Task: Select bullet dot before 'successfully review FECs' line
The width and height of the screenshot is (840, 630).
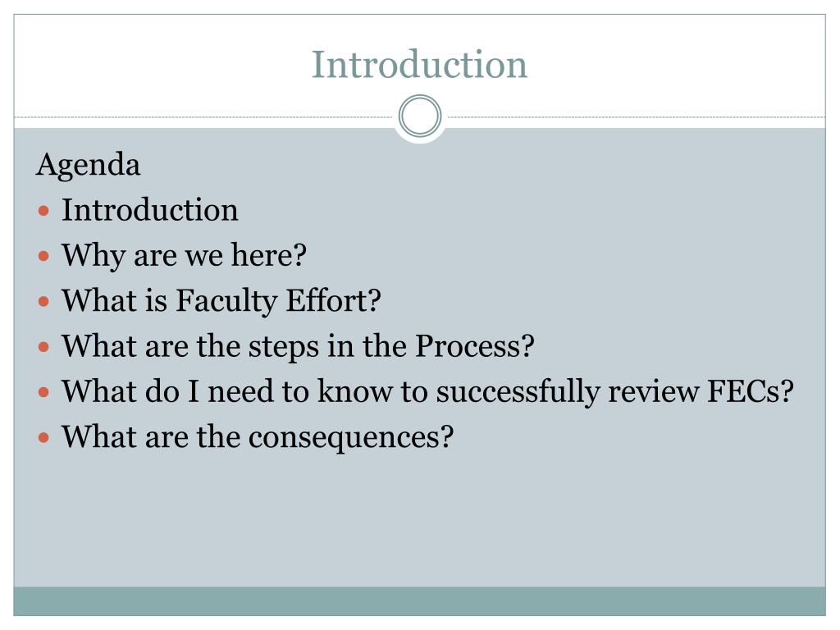Action: point(44,393)
